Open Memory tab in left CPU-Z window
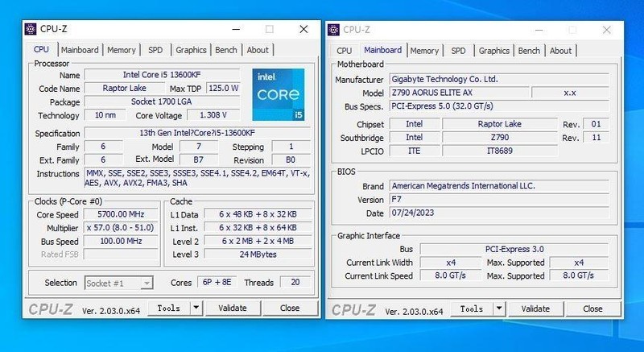The width and height of the screenshot is (644, 352). (122, 50)
